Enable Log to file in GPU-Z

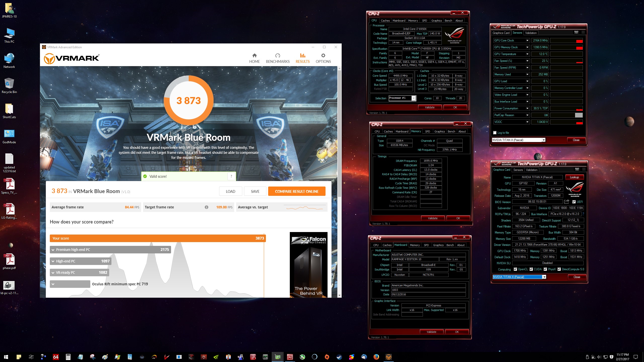coord(495,133)
